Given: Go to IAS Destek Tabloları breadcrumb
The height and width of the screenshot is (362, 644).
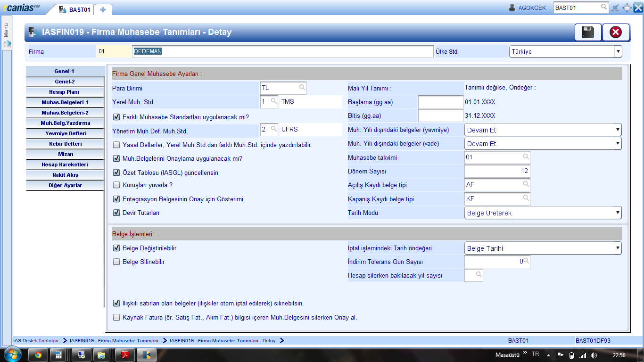Looking at the screenshot, I should click(x=36, y=340).
